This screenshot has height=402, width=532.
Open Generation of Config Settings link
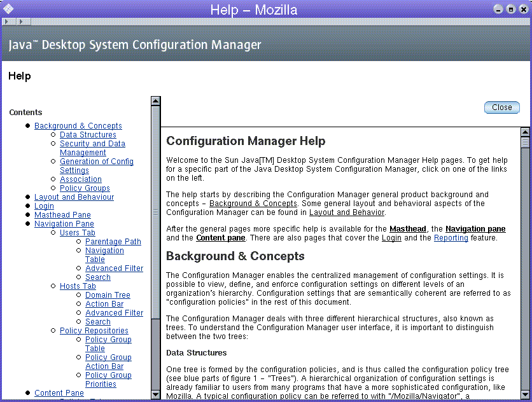tap(96, 166)
